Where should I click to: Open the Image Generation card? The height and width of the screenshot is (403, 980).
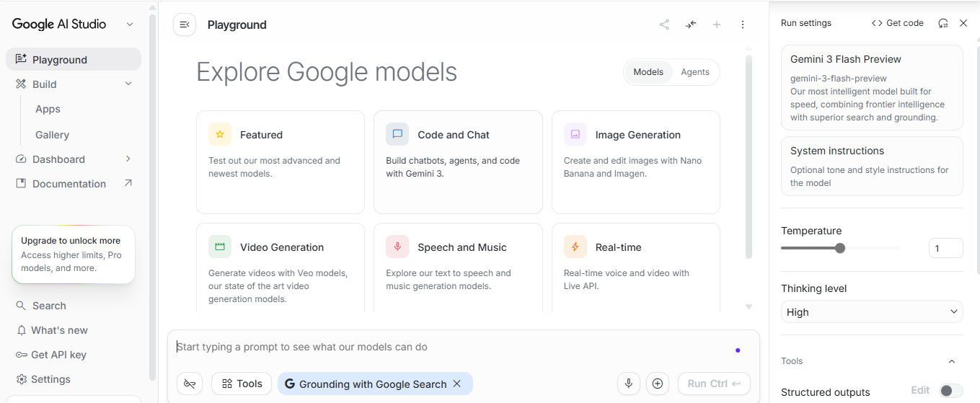pyautogui.click(x=636, y=162)
